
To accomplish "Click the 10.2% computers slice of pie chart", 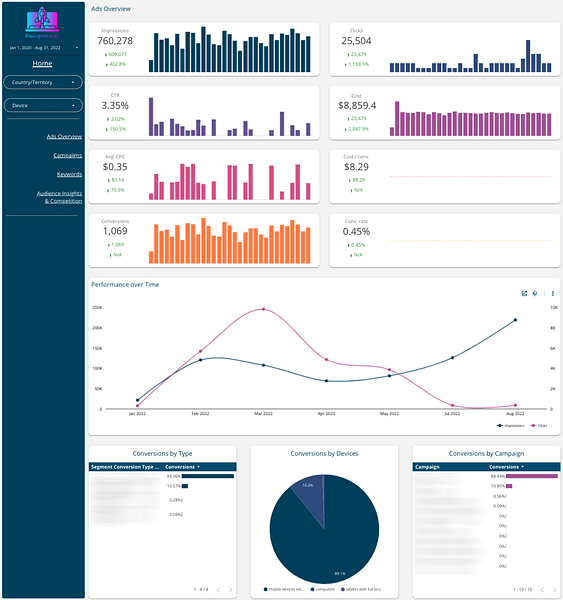I will click(x=310, y=496).
